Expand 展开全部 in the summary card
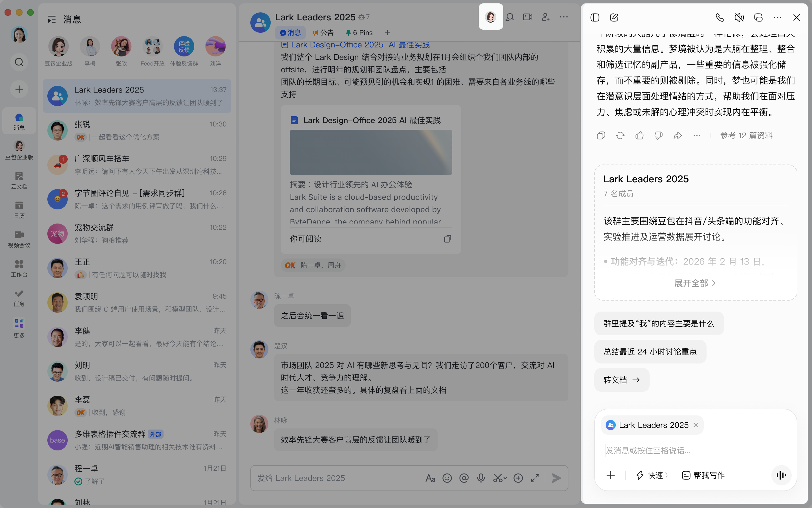This screenshot has height=508, width=812. pos(695,283)
